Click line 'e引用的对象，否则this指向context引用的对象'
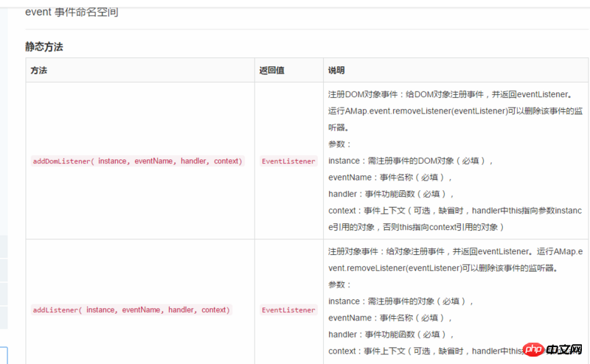Image resolution: width=590 pixels, height=364 pixels. (x=416, y=227)
